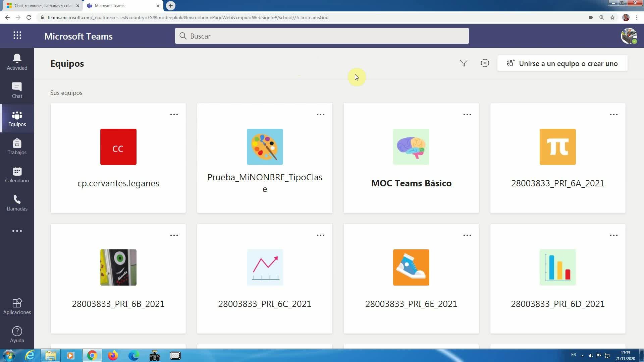Viewport: 644px width, 362px height.
Task: Open the Actividad notifications bell
Action: [x=17, y=62]
